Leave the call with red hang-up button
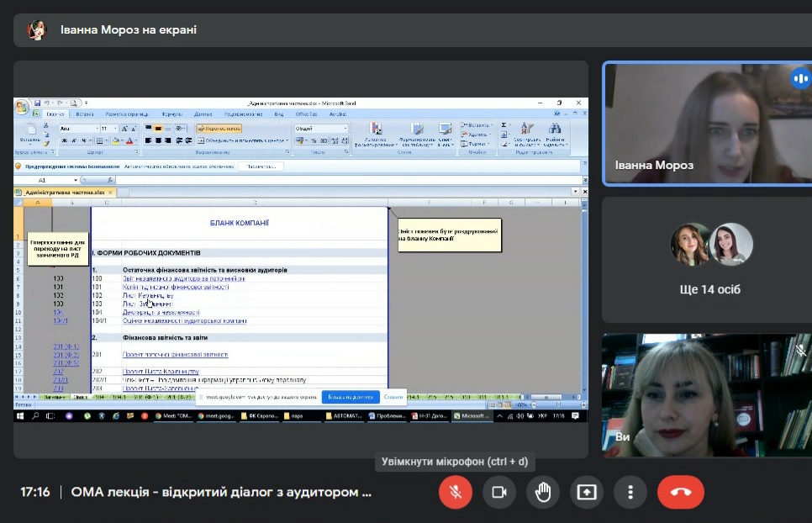812x523 pixels. pyautogui.click(x=681, y=492)
